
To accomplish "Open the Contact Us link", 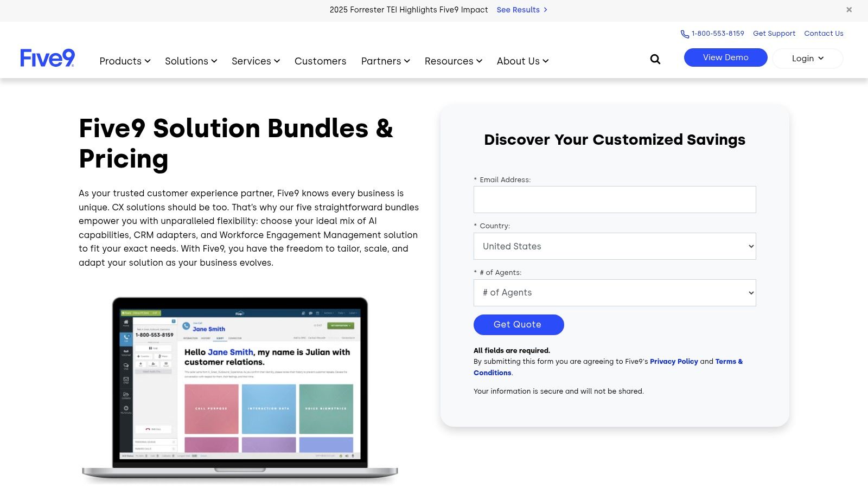I will click(x=824, y=34).
